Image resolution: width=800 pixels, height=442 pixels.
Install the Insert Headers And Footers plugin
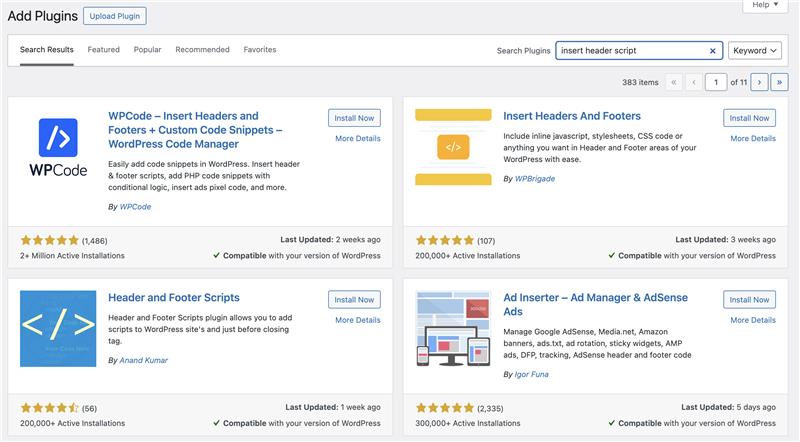[749, 118]
